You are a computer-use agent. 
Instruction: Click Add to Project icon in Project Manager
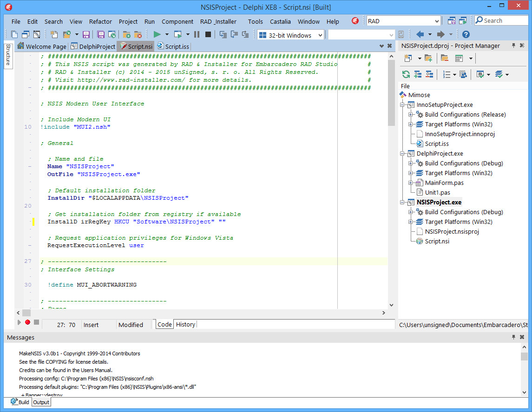(428, 59)
